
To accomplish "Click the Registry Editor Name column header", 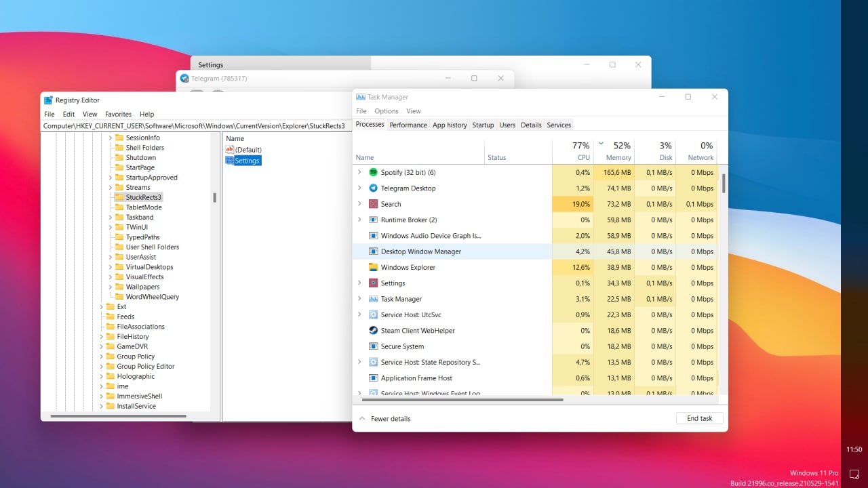I will click(235, 138).
